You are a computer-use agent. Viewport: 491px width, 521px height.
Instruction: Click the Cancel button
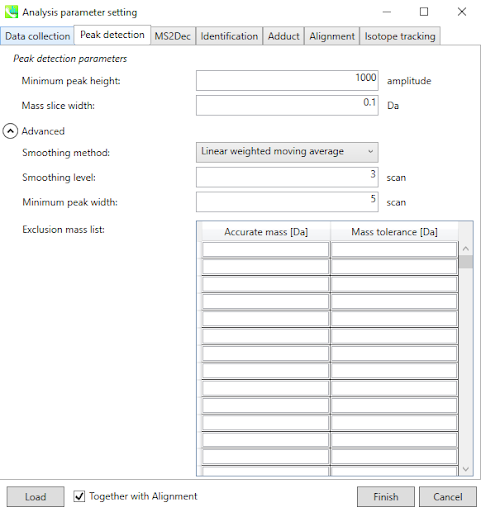coord(448,497)
